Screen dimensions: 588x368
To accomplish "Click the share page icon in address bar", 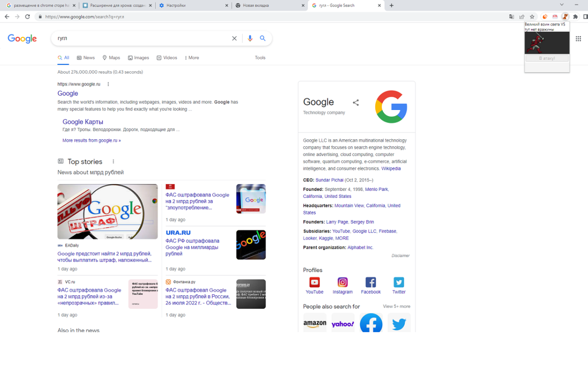I will [522, 17].
